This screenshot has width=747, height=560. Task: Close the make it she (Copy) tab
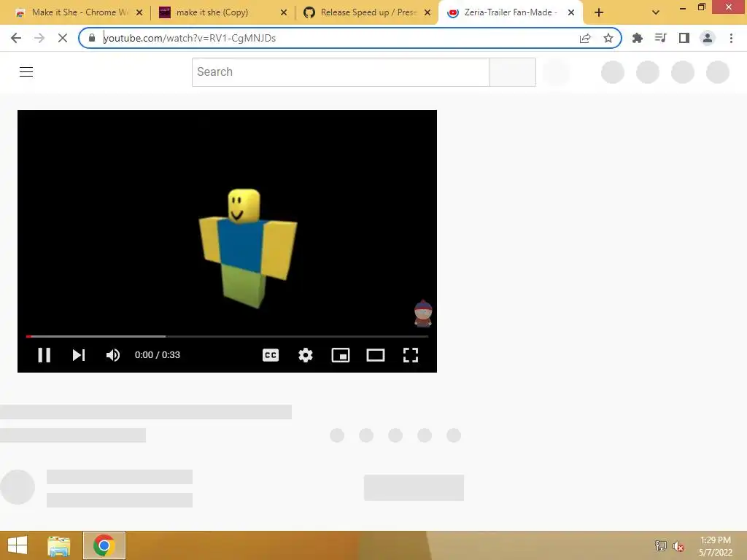click(x=284, y=13)
